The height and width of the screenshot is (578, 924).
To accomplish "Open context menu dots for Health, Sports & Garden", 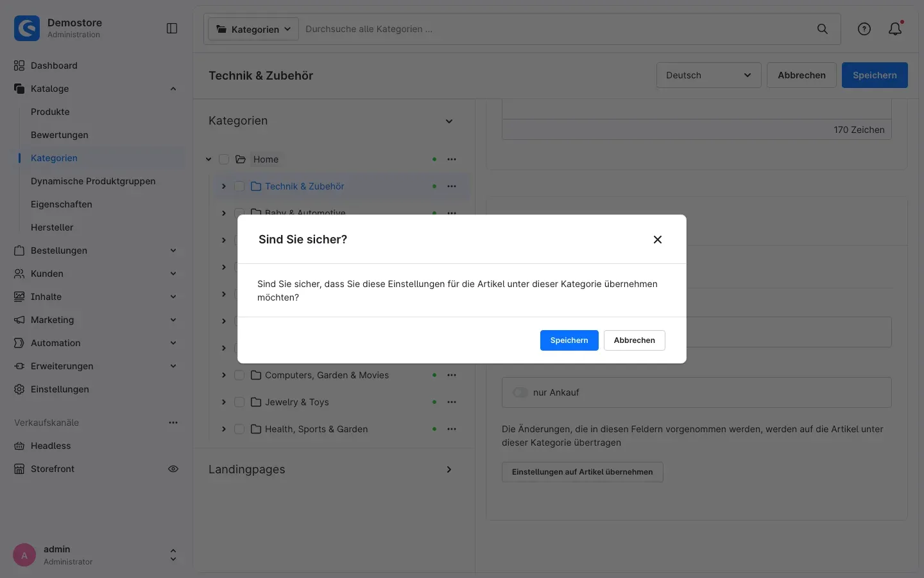I will click(452, 429).
